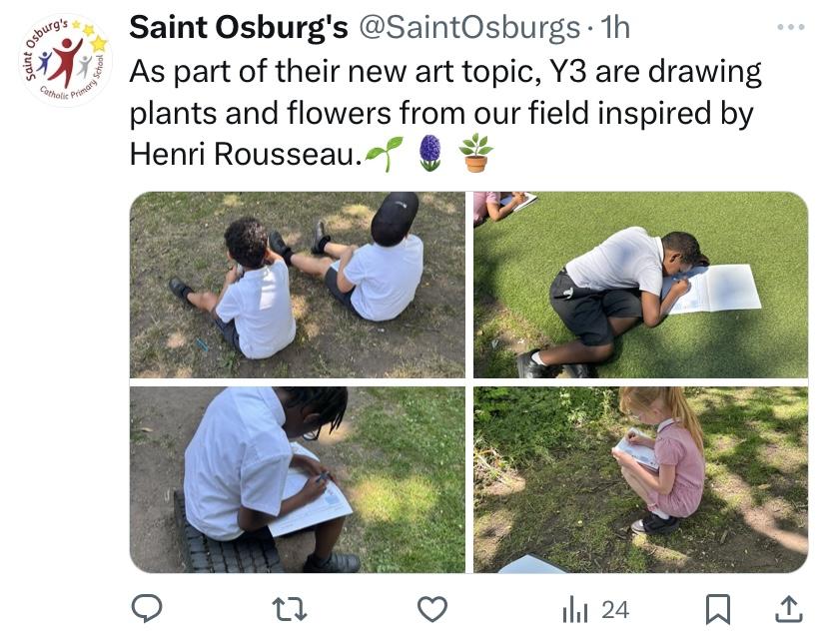
Task: Like the tweet with the heart icon
Action: tap(431, 608)
